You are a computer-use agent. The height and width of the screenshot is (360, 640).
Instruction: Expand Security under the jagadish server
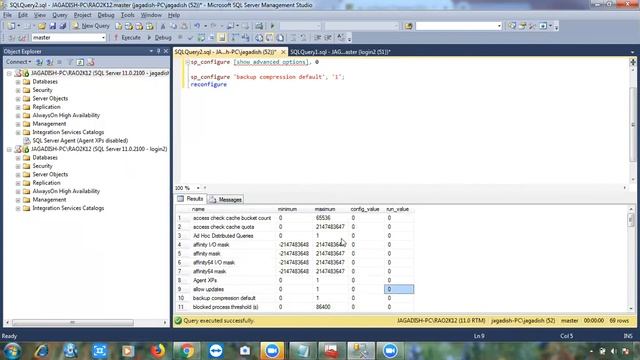click(x=18, y=90)
